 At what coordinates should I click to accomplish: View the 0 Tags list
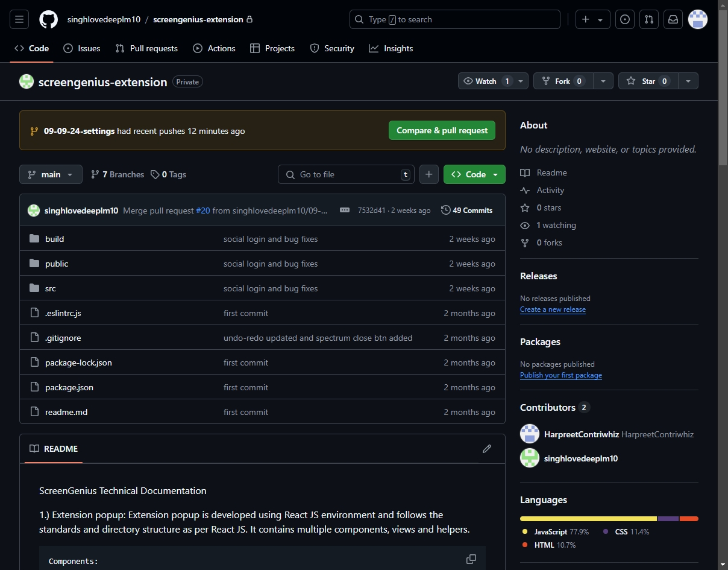pos(169,174)
